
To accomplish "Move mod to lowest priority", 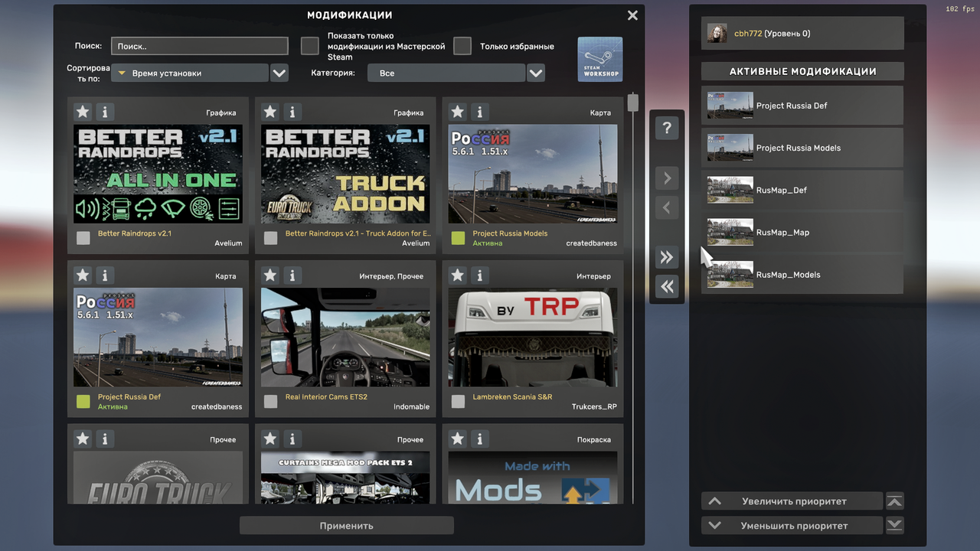I will (894, 526).
